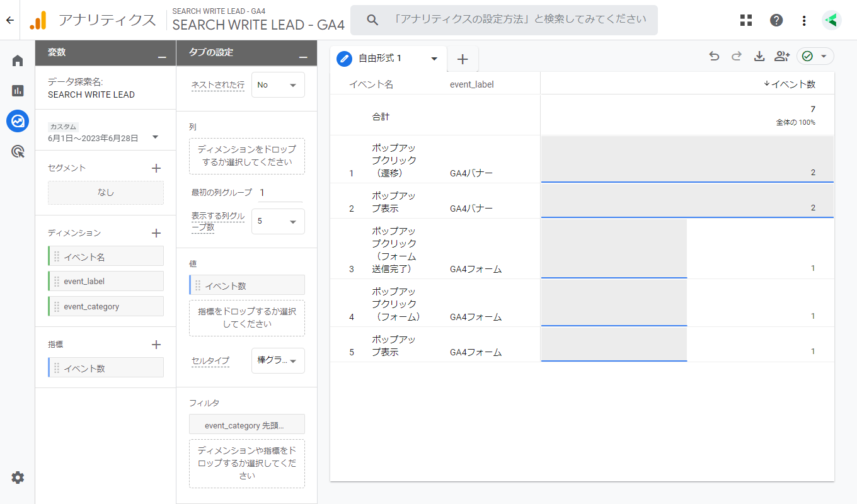
Task: Open Advertising icon in left sidebar
Action: pyautogui.click(x=18, y=151)
